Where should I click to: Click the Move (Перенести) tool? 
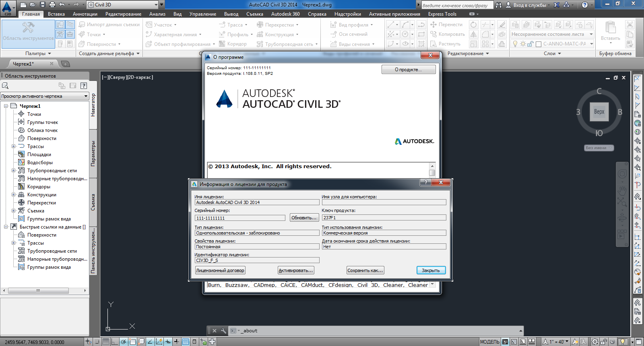(446, 25)
